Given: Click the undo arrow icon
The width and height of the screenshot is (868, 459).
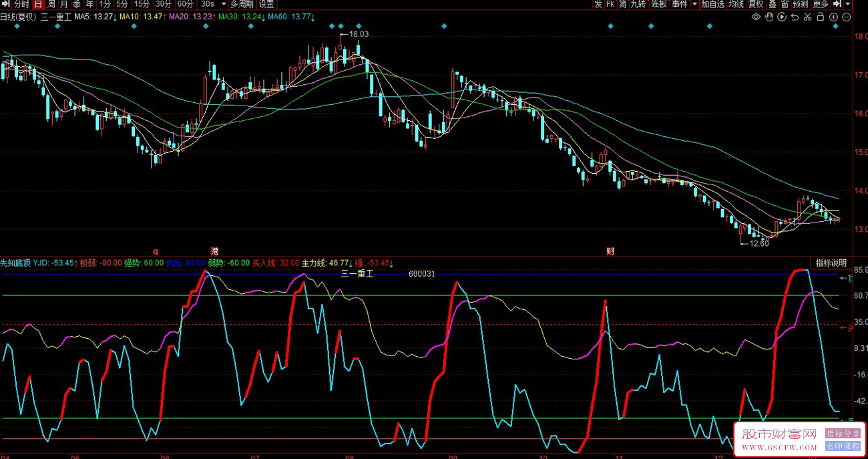Looking at the screenshot, I should click(x=795, y=17).
